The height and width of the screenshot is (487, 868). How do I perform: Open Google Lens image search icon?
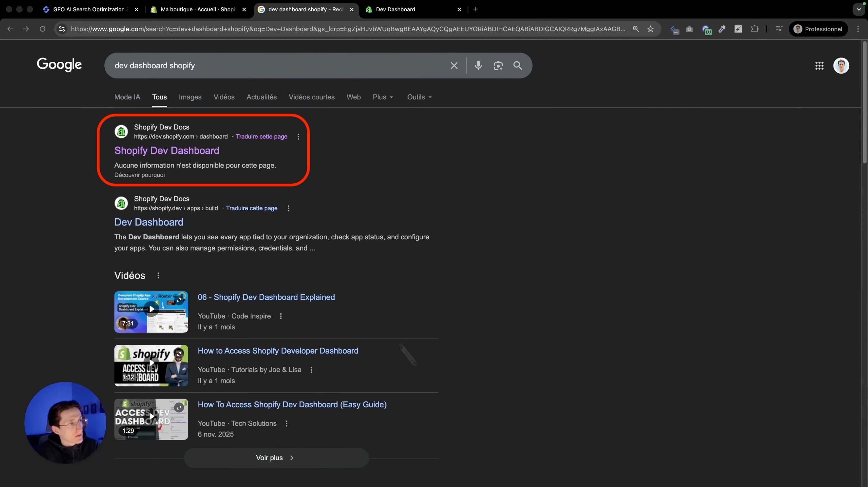pos(498,66)
